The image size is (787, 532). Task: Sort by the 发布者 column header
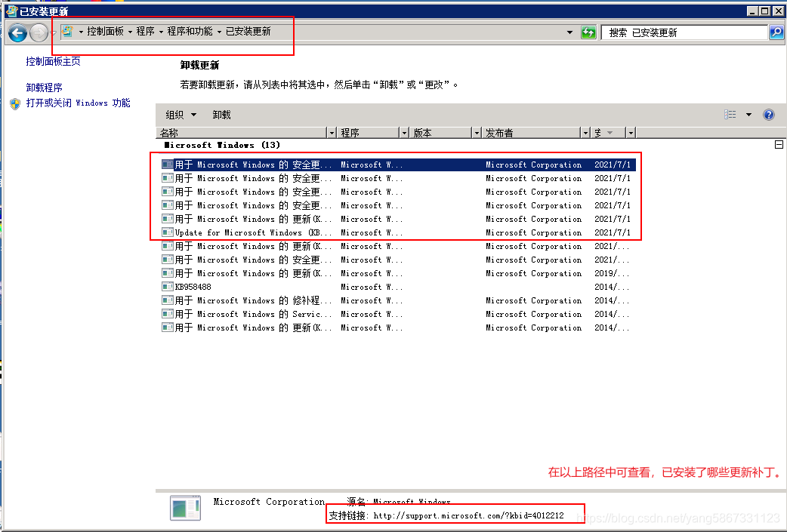[x=531, y=133]
